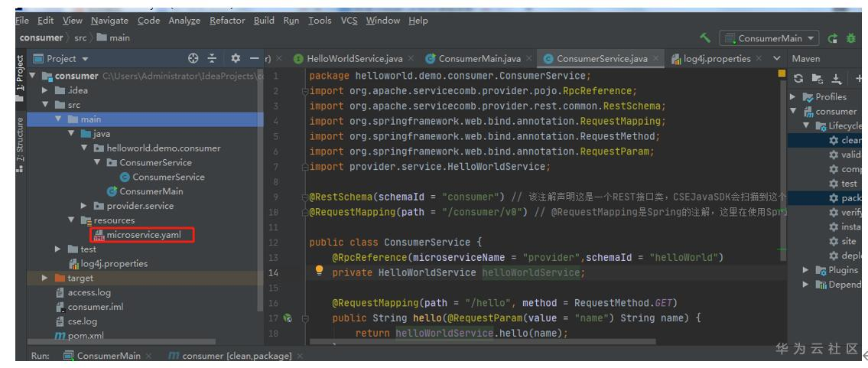Select the ConsumerMain tab in the Run panel
Viewport: 868px width, 368px height.
[x=109, y=356]
